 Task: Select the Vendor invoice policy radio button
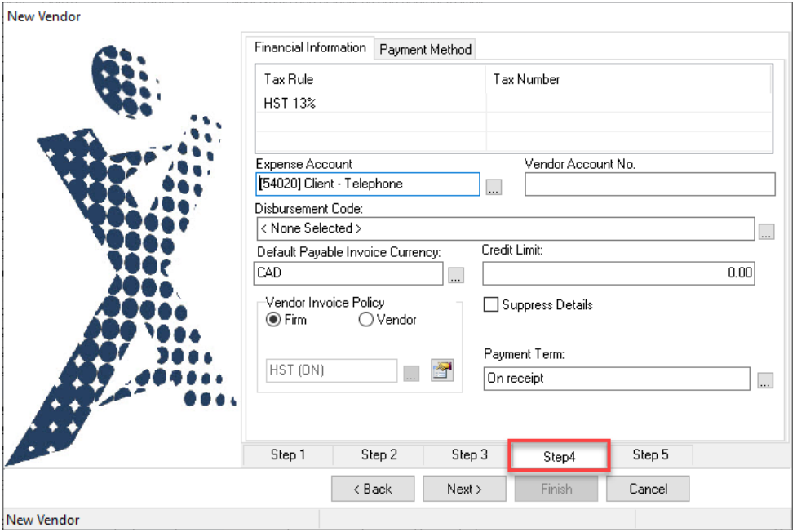click(x=366, y=320)
